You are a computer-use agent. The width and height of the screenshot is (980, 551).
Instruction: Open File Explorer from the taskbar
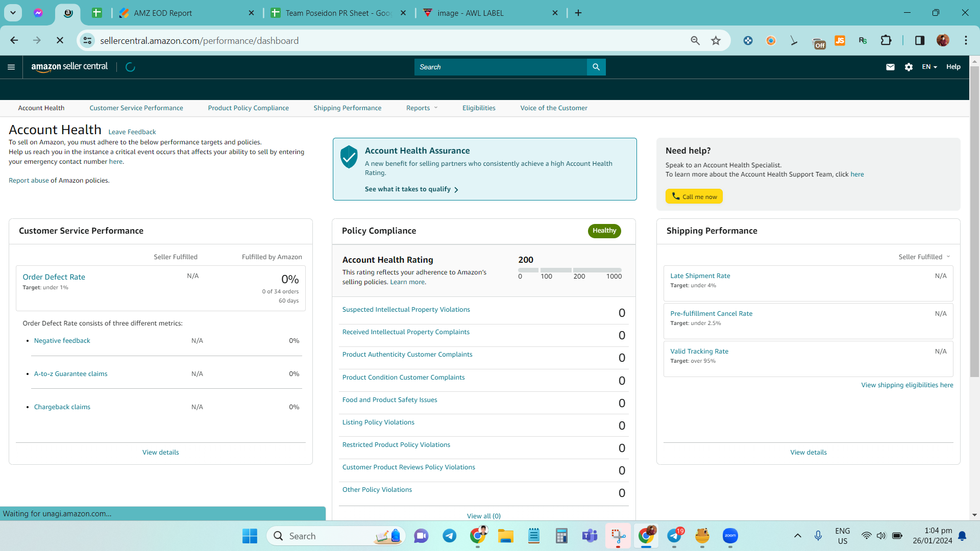[506, 536]
